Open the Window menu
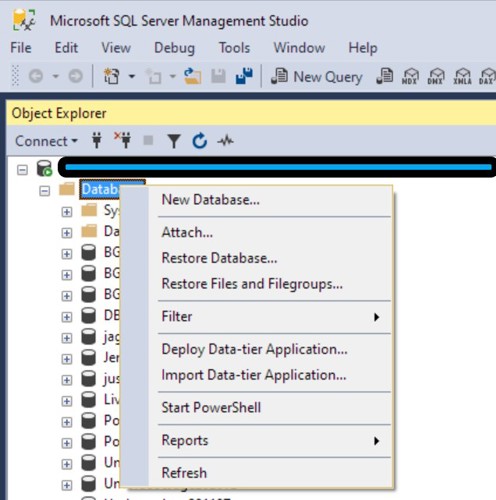 click(299, 48)
